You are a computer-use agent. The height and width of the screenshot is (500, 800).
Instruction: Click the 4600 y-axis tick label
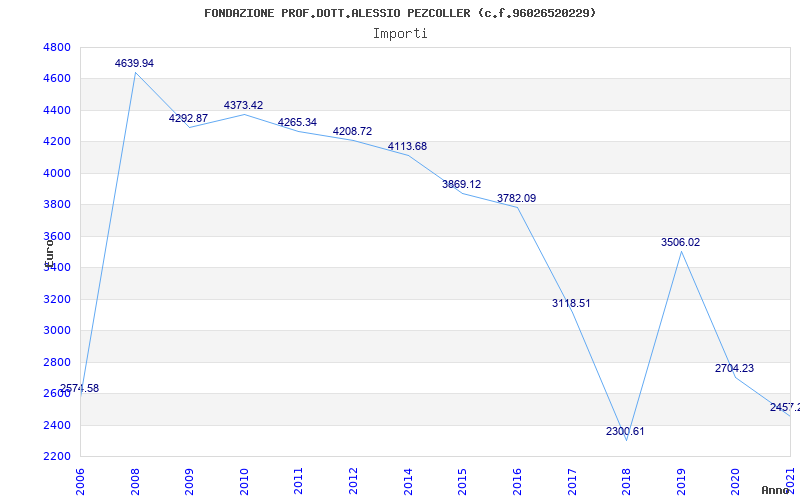pos(57,79)
